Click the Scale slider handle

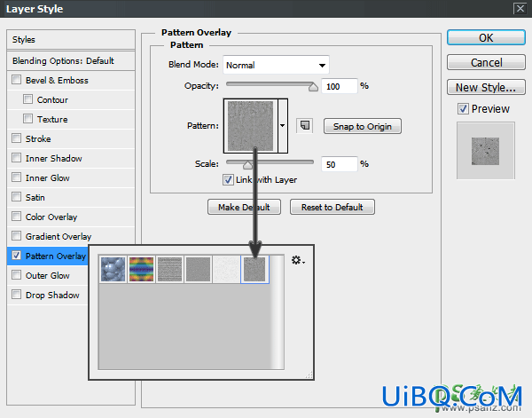tap(247, 165)
